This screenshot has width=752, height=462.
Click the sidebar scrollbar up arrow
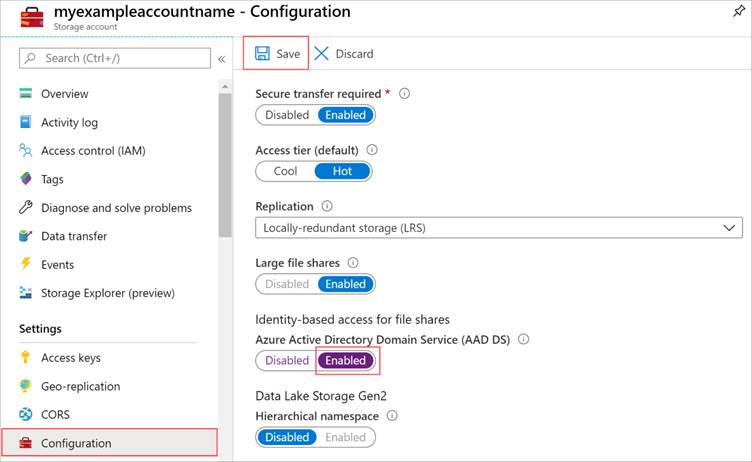(x=225, y=87)
